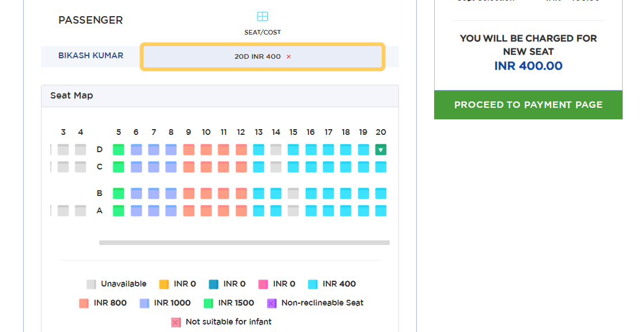Screen dimensions: 644x332
Task: Book cyan seat 20C
Action: (x=381, y=167)
